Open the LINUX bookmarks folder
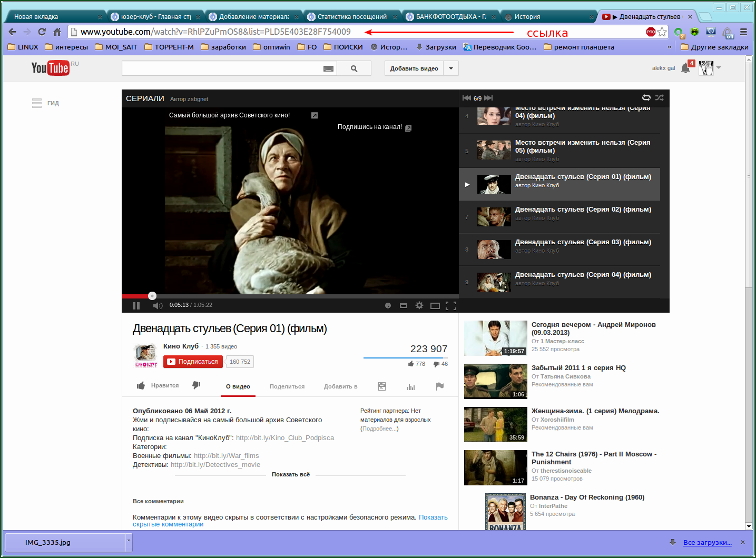 coord(23,47)
